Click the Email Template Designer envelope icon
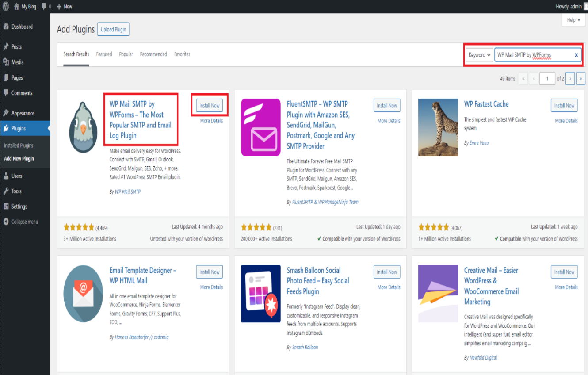The width and height of the screenshot is (588, 375). [84, 294]
